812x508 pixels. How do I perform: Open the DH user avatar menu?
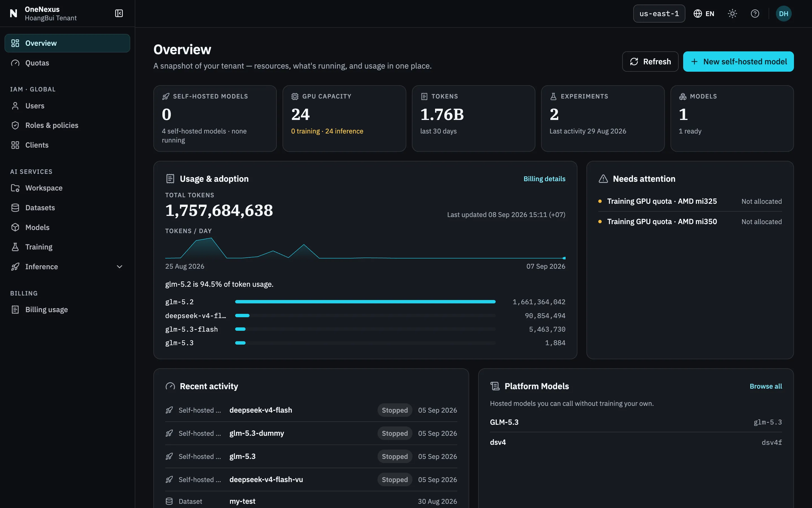(x=784, y=14)
